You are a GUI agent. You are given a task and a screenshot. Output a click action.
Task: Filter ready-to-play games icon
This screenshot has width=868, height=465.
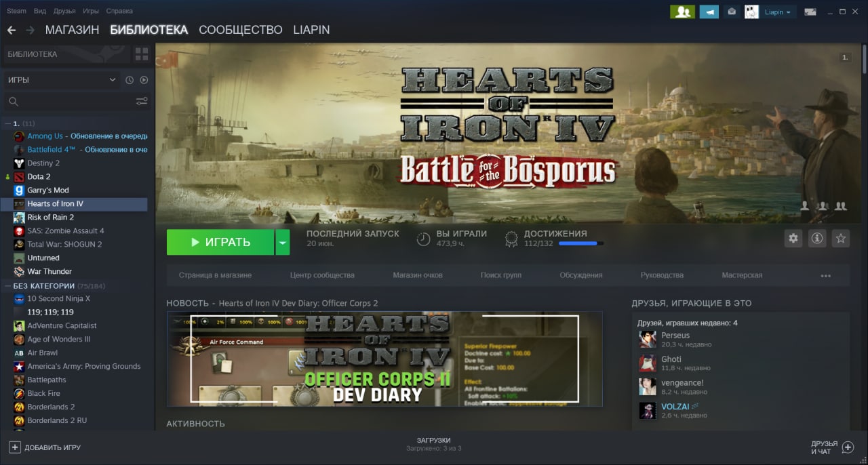pos(144,80)
